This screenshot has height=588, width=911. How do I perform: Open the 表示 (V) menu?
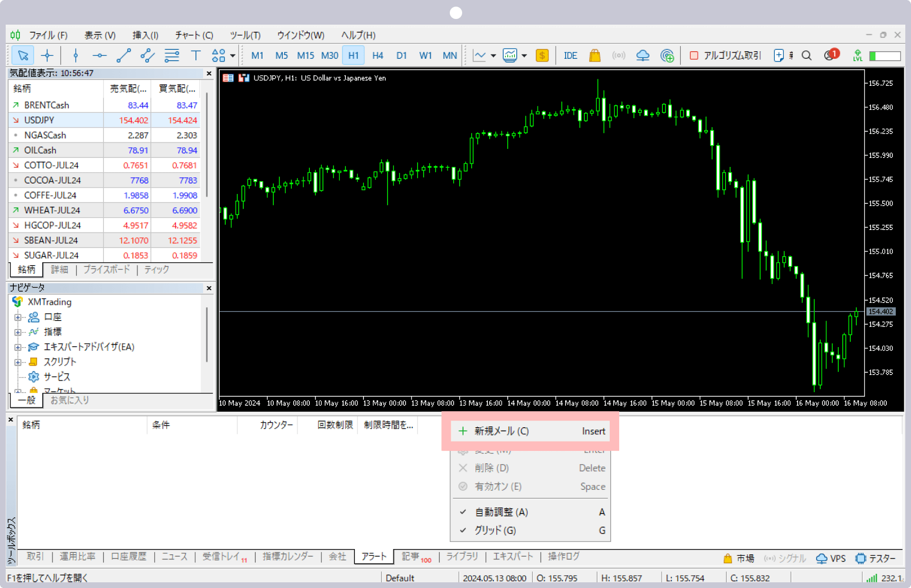pyautogui.click(x=100, y=35)
